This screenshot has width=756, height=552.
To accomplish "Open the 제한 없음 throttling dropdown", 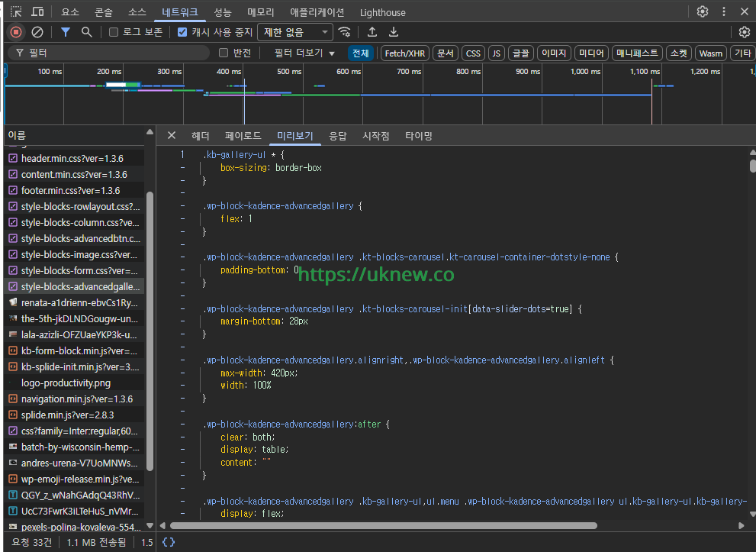I will tap(295, 32).
